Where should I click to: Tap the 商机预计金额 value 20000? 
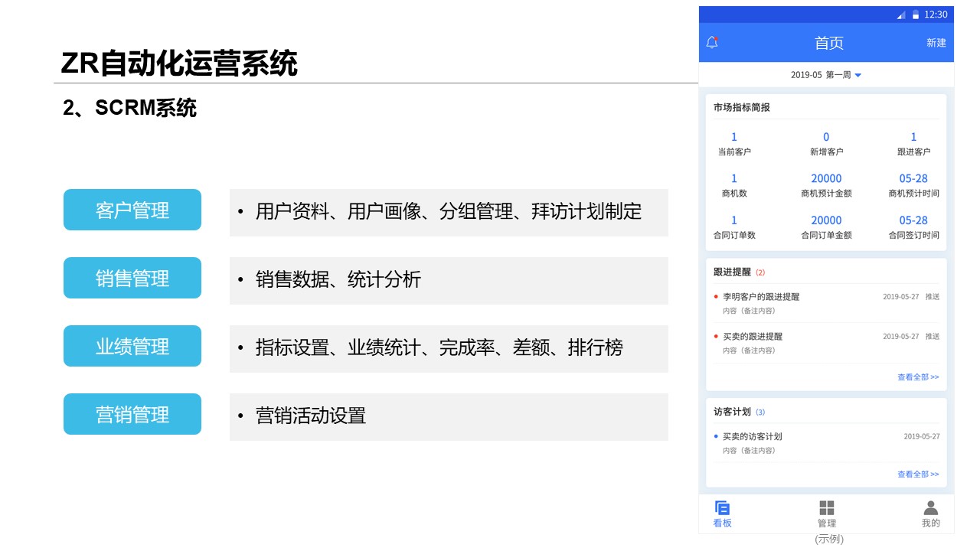(826, 179)
